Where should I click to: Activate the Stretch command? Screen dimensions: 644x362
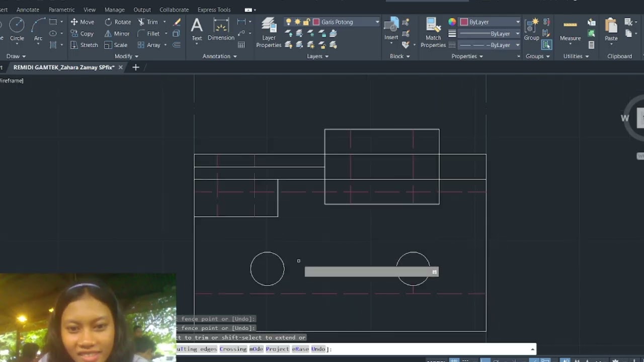click(84, 45)
